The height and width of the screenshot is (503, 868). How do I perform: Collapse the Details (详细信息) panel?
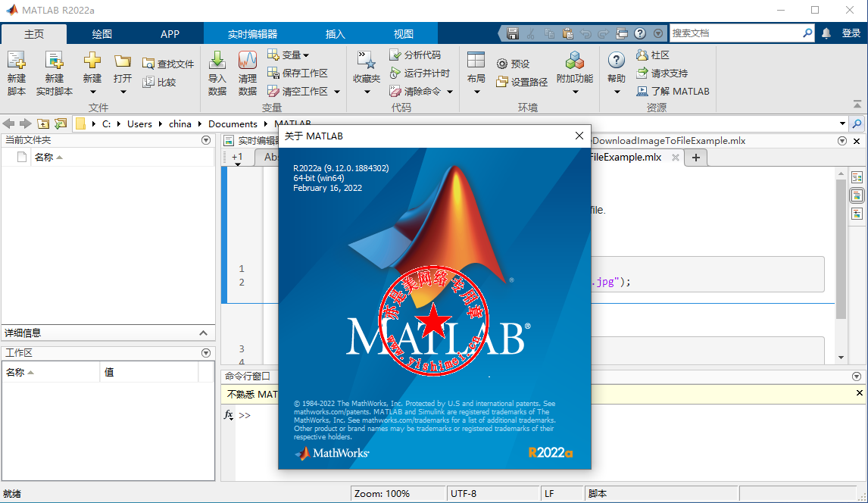coord(203,333)
